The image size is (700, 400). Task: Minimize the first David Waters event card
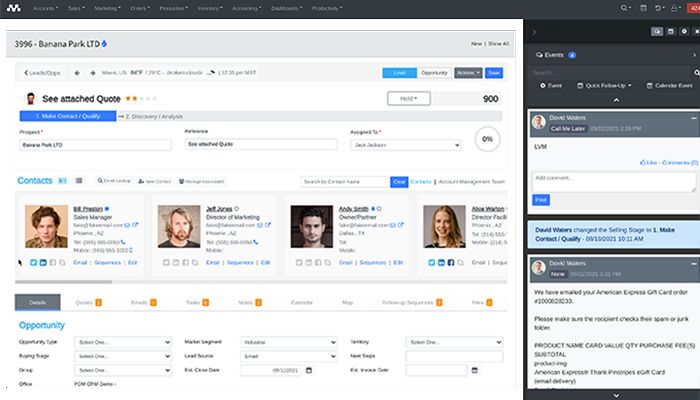(x=694, y=118)
